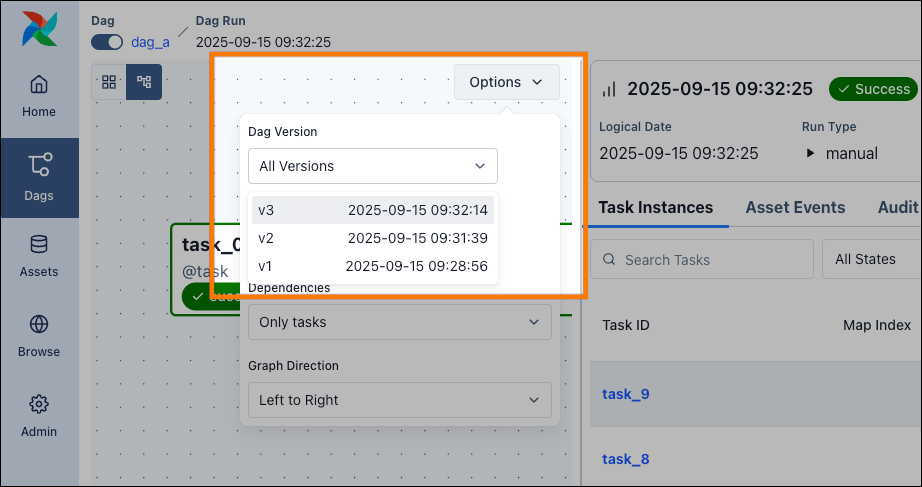Click the Search Tasks input field
Viewport: 922px width, 487px height.
[x=701, y=260]
